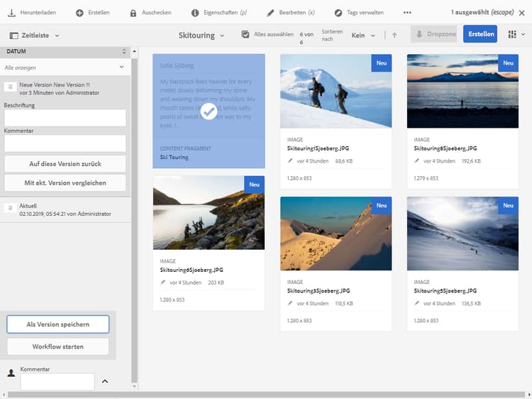Click the Bearbeiten pencil icon

(270, 13)
